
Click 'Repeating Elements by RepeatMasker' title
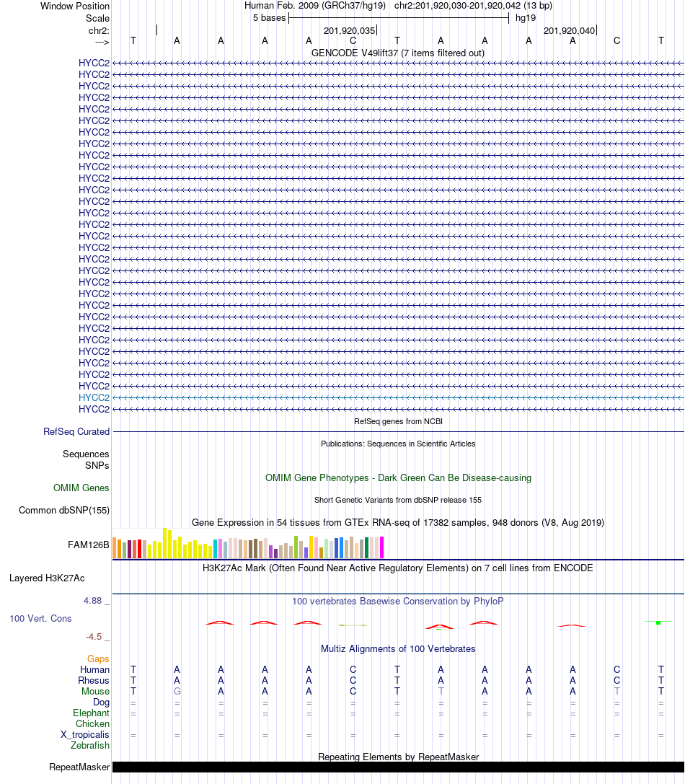(398, 757)
